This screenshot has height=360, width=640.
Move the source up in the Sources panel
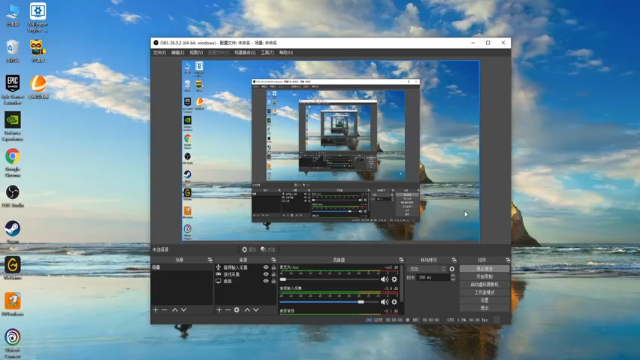tap(247, 310)
